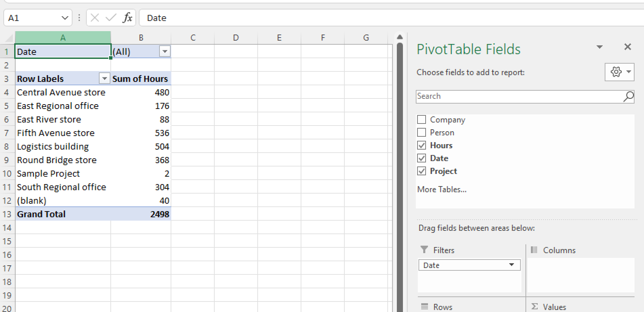Expand the Date dropdown in the Filters area
The height and width of the screenshot is (312, 644).
coord(512,265)
